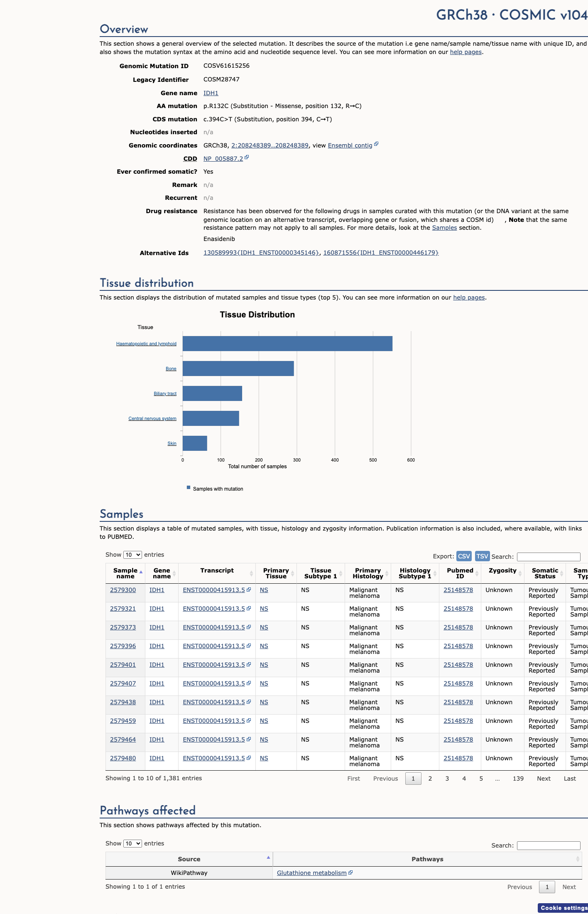Open the Ensembl contig link
The image size is (588, 914).
click(x=350, y=145)
